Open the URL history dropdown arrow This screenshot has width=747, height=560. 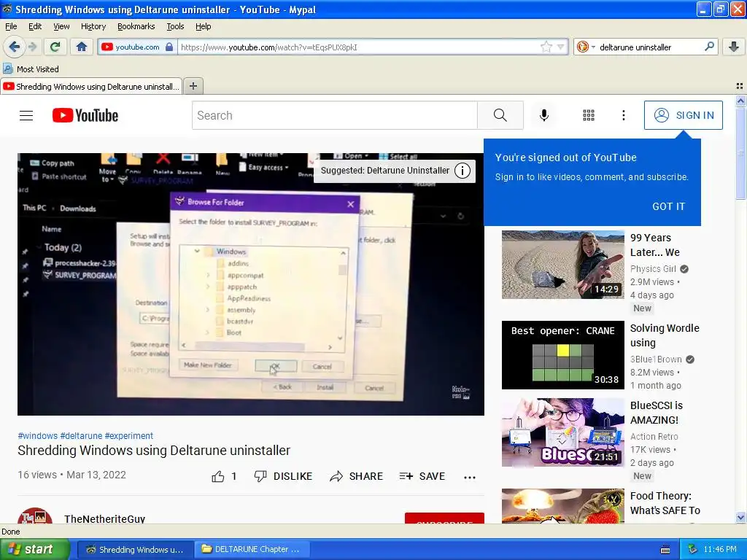(x=561, y=47)
